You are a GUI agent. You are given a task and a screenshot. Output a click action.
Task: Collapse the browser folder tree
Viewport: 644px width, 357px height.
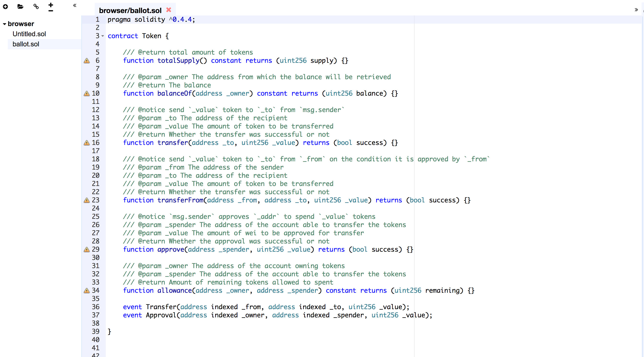pyautogui.click(x=5, y=24)
